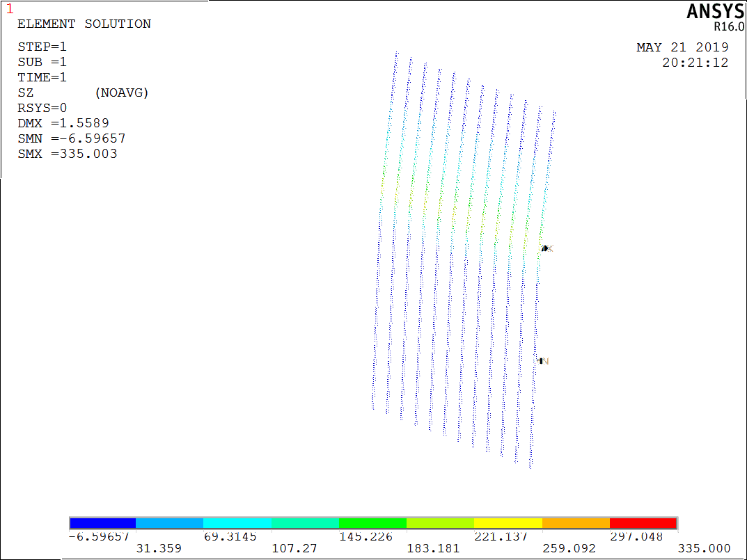Click the yellow-green legend swatch
Viewport: 747px width, 560px height.
pyautogui.click(x=440, y=523)
